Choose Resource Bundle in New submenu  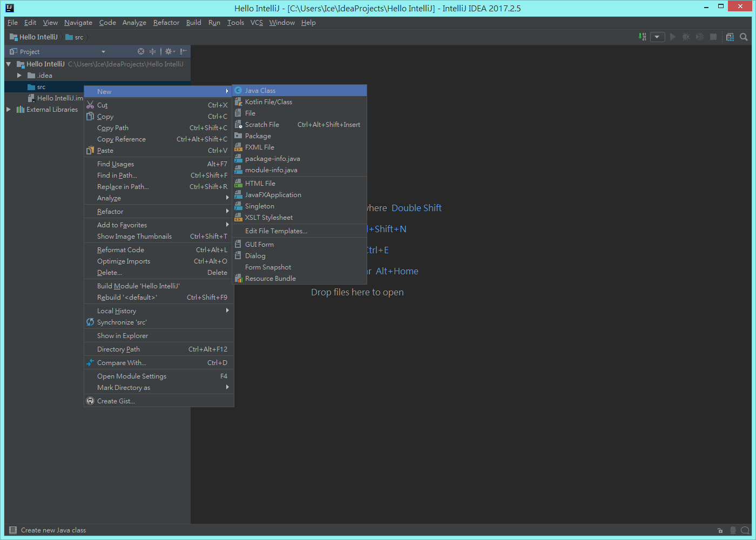pos(300,278)
